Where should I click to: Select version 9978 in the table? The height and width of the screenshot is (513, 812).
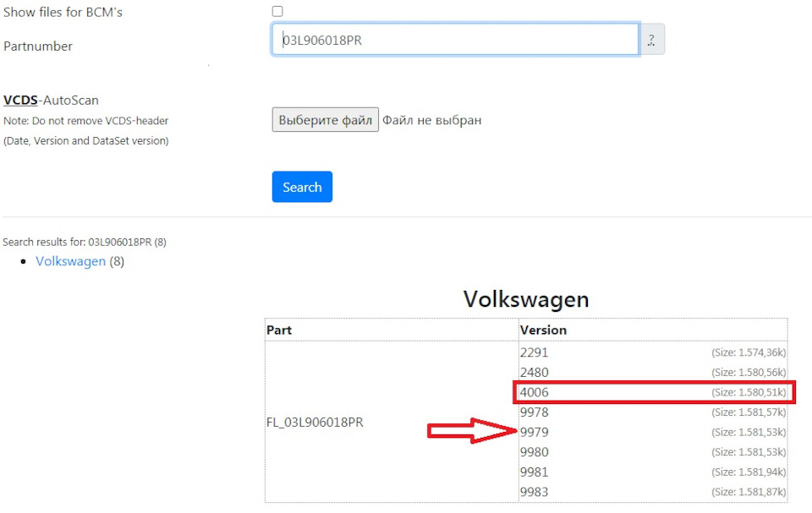[534, 412]
